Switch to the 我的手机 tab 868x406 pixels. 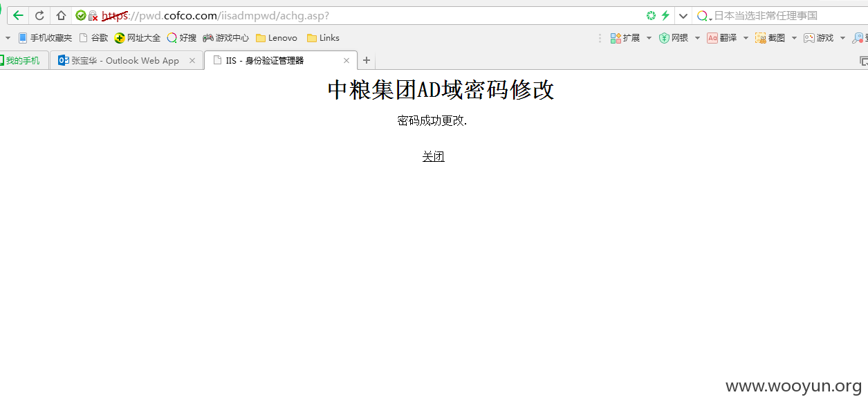[23, 60]
